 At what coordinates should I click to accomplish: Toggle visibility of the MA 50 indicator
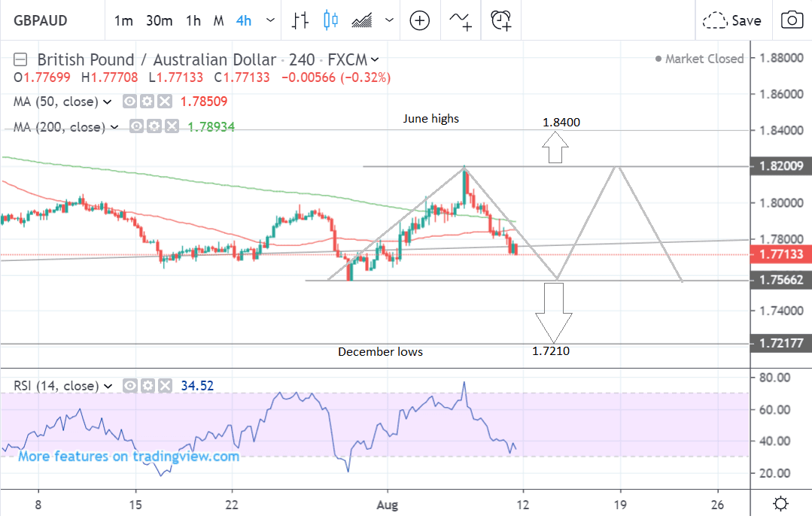click(129, 102)
